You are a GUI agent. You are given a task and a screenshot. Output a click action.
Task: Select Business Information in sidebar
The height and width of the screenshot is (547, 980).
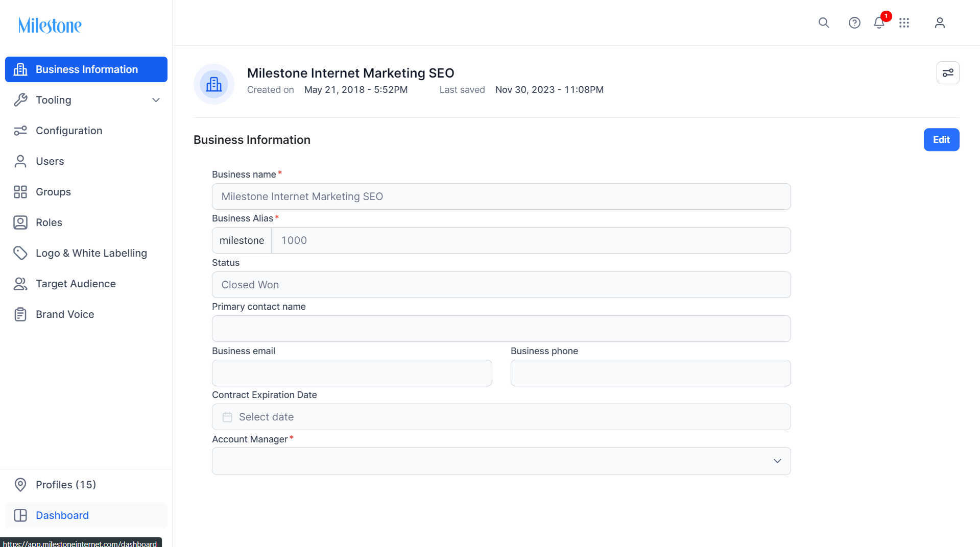[86, 69]
